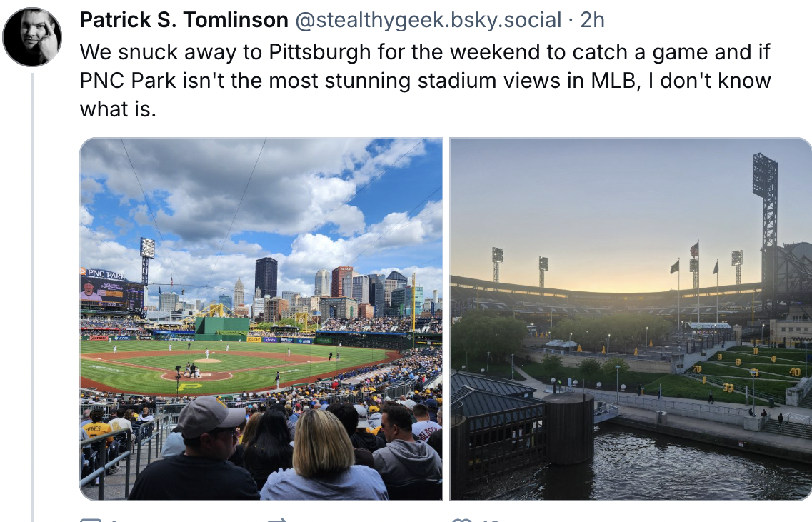Click the post text mentioning Pittsburgh
The image size is (812, 522).
click(x=425, y=80)
